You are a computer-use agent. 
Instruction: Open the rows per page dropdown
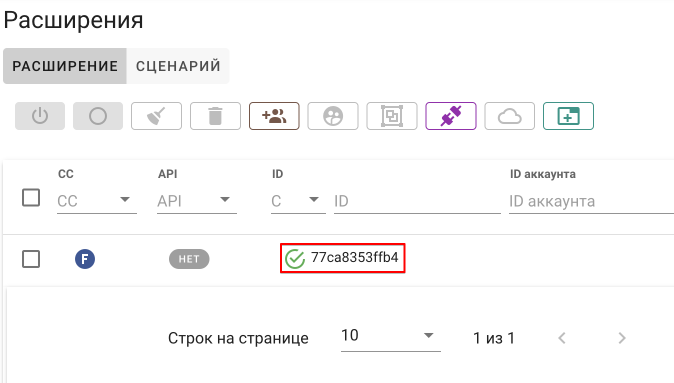(391, 336)
